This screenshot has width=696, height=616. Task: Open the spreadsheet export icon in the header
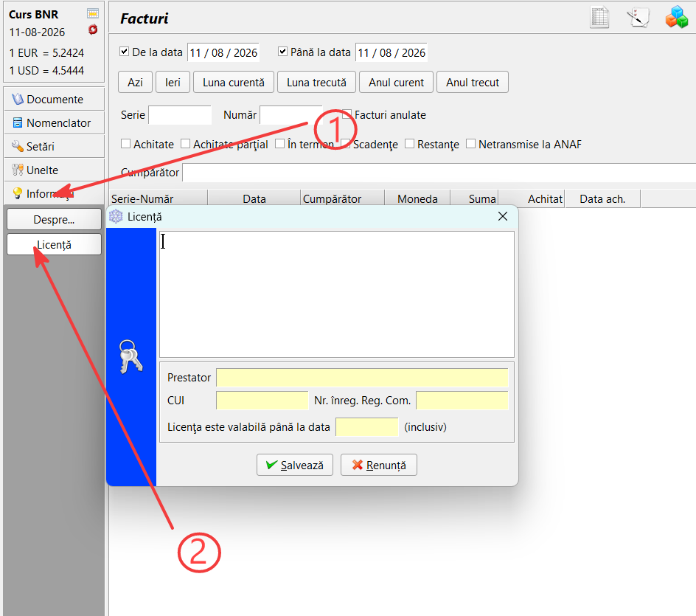point(599,18)
